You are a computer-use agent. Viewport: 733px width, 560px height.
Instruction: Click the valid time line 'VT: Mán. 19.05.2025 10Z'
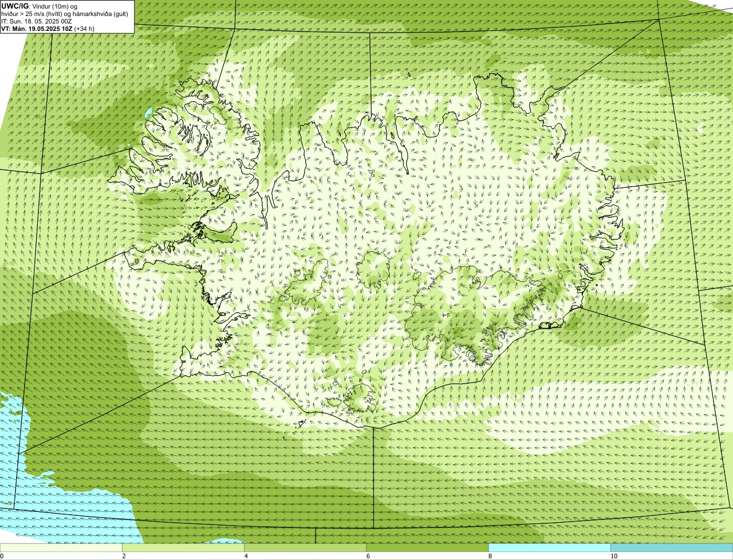click(37, 29)
